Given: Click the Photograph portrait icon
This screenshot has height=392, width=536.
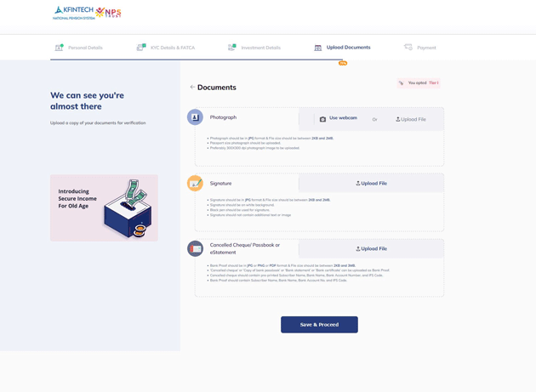Looking at the screenshot, I should pos(195,117).
